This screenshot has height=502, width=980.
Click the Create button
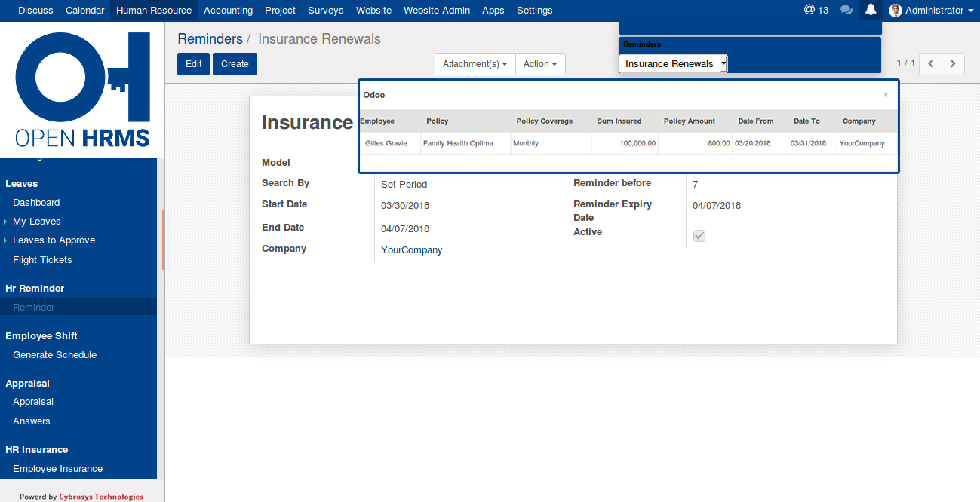(x=235, y=64)
